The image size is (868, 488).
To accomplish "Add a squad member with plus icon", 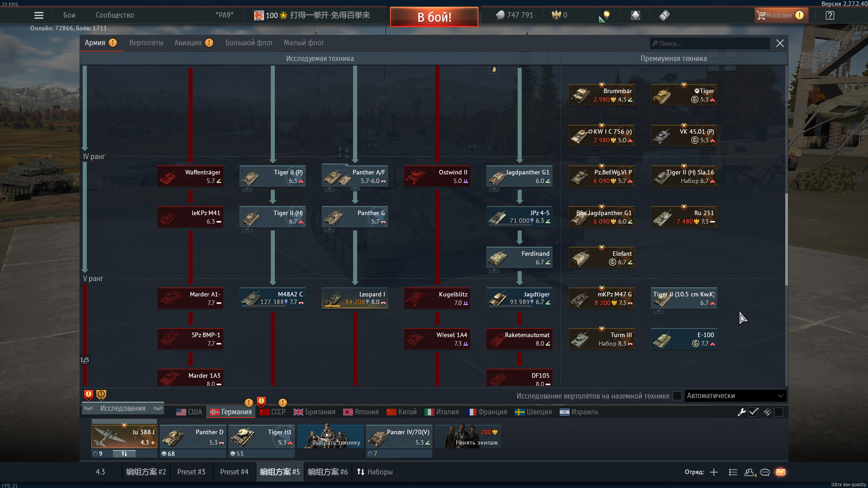I will point(714,472).
